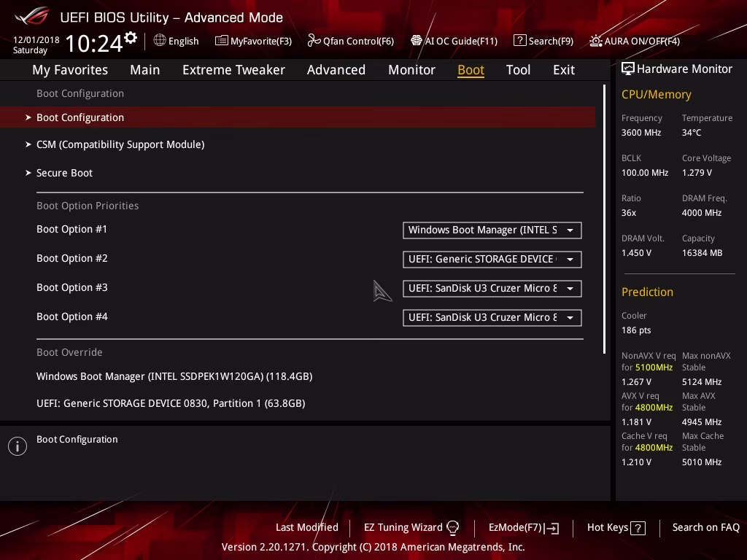The image size is (747, 560).
Task: Click the settings list vertical scrollbar
Action: pos(604,219)
